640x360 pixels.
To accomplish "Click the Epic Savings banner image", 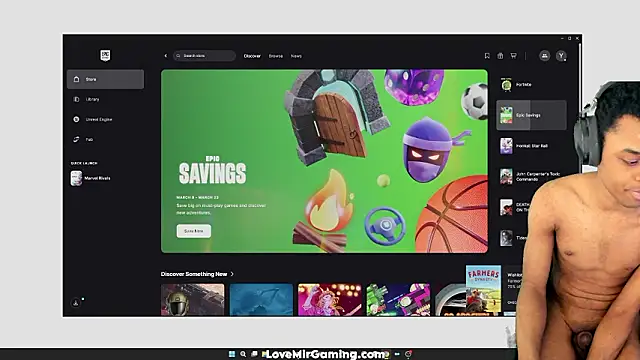I will pos(324,161).
